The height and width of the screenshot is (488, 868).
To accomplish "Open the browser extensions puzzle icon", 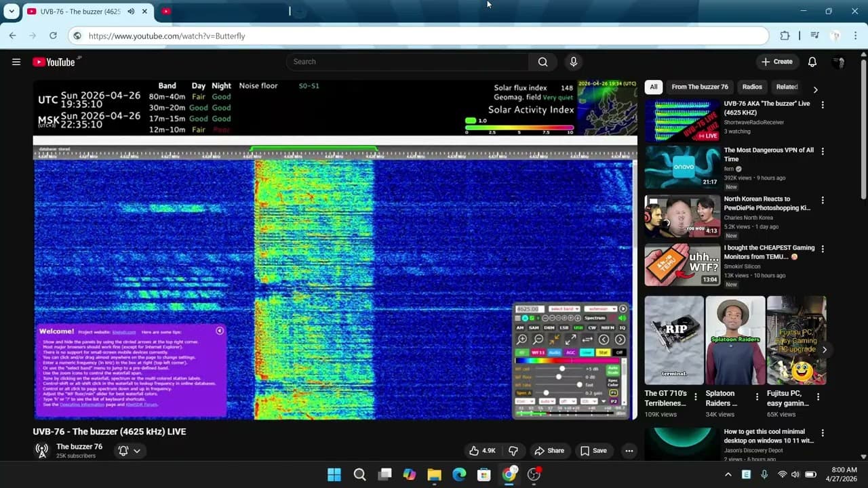I will [x=785, y=36].
